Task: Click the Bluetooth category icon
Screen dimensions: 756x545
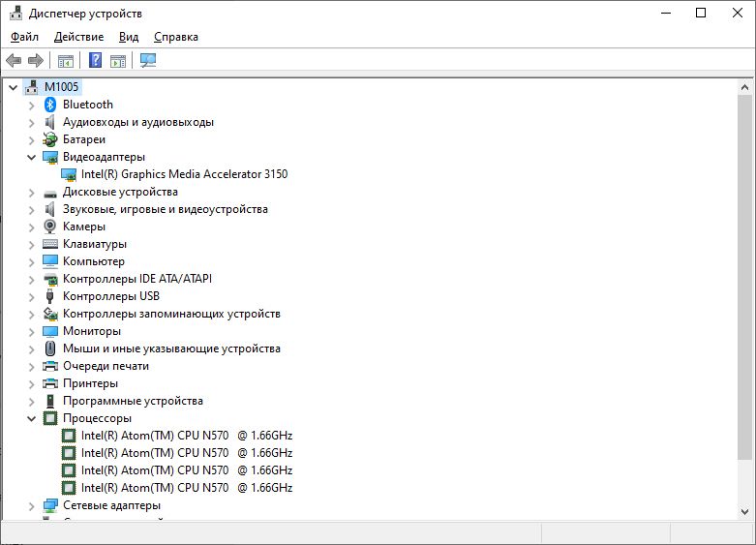Action: (50, 105)
